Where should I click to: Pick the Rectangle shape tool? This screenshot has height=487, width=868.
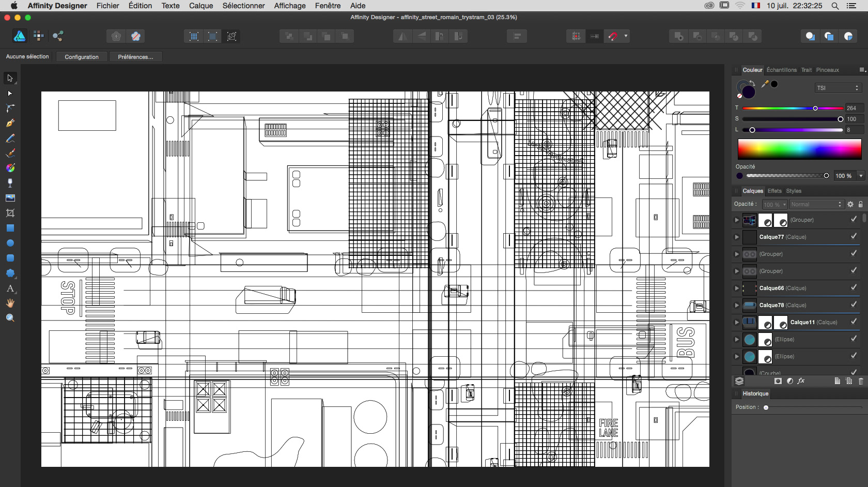tap(10, 228)
